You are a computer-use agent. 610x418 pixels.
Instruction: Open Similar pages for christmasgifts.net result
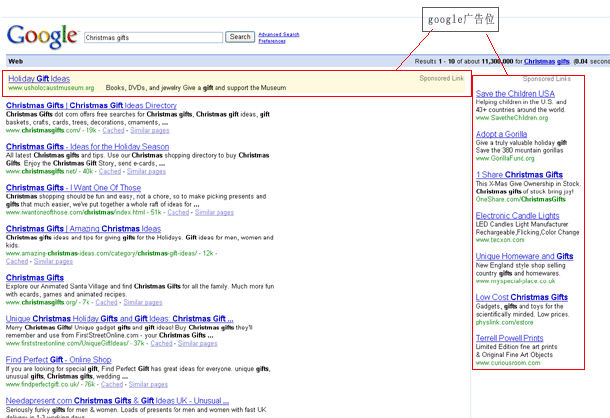pyautogui.click(x=146, y=171)
